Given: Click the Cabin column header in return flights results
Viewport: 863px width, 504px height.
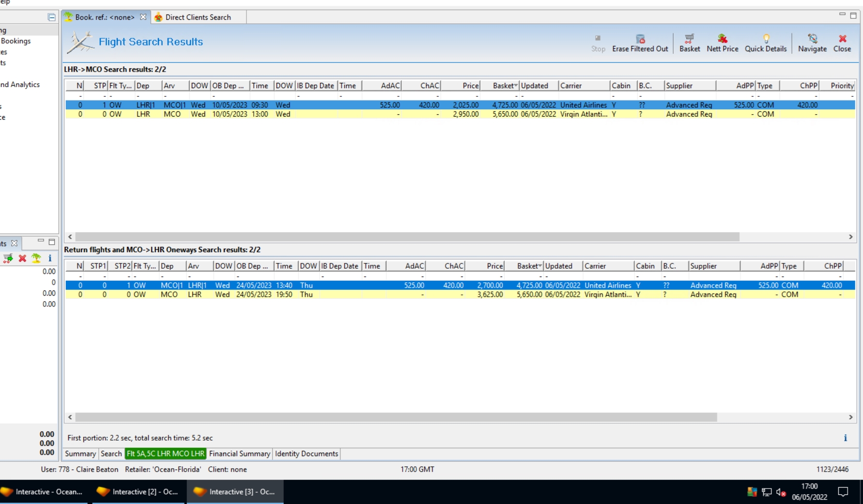Looking at the screenshot, I should coord(647,266).
